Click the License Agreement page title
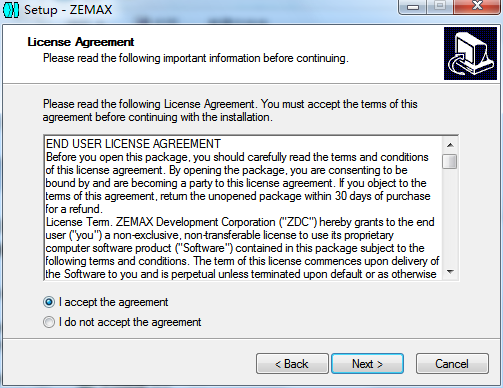Viewport: 503px width, 388px height. point(81,42)
